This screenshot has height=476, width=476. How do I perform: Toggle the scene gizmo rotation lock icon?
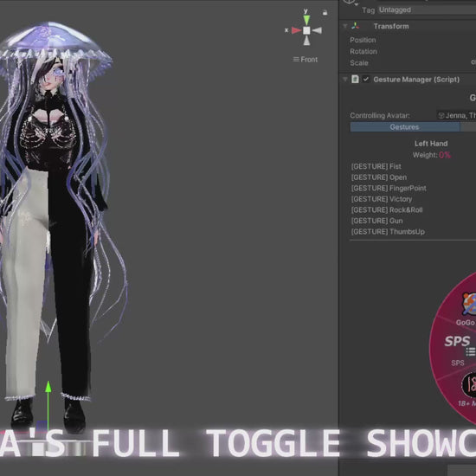click(x=325, y=13)
